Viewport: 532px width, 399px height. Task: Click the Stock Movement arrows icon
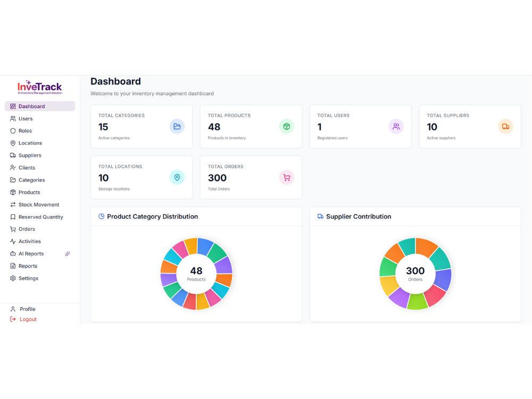pos(13,205)
